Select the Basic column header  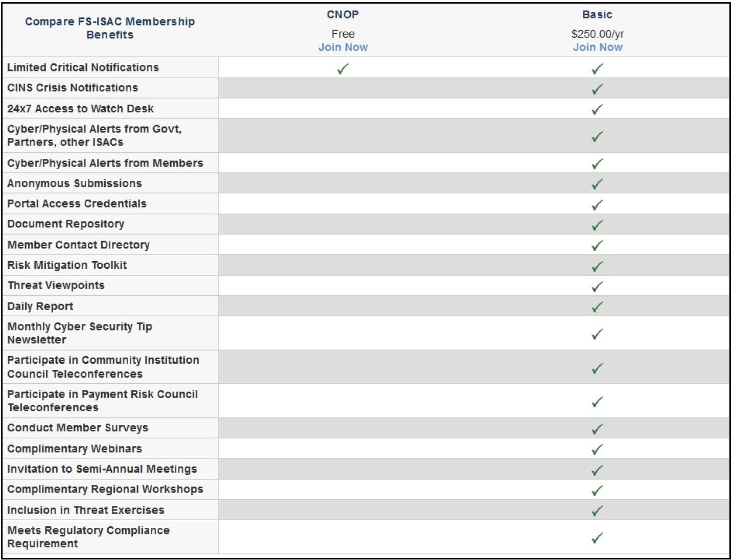[x=597, y=15]
